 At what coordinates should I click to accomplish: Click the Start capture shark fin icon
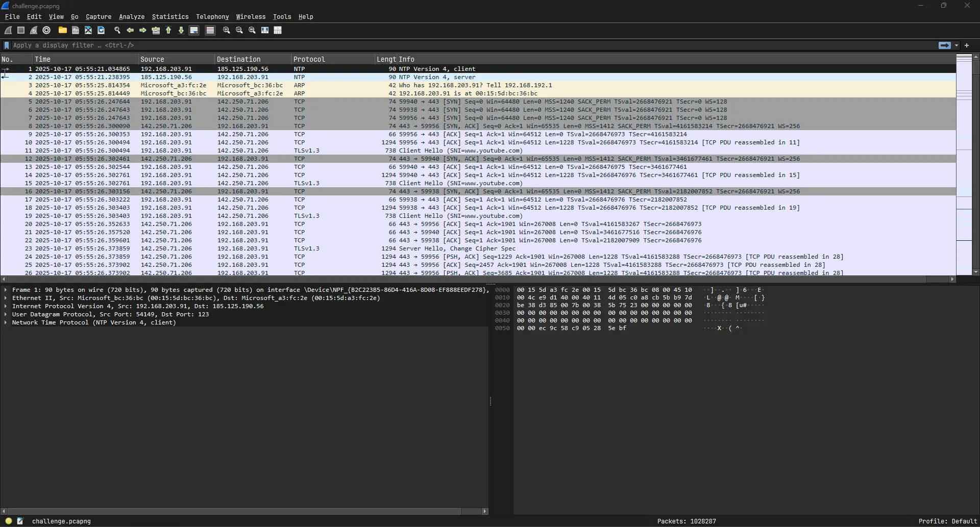pyautogui.click(x=9, y=31)
